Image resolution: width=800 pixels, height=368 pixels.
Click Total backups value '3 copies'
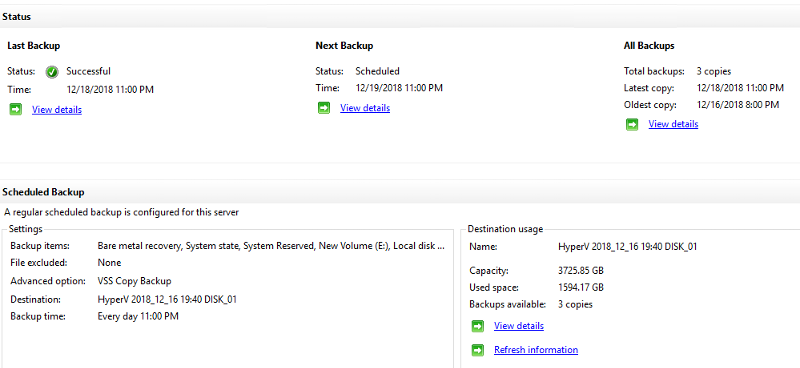[714, 71]
